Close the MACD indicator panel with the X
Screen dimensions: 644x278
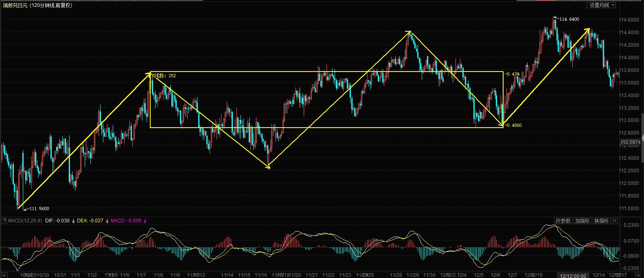point(615,221)
